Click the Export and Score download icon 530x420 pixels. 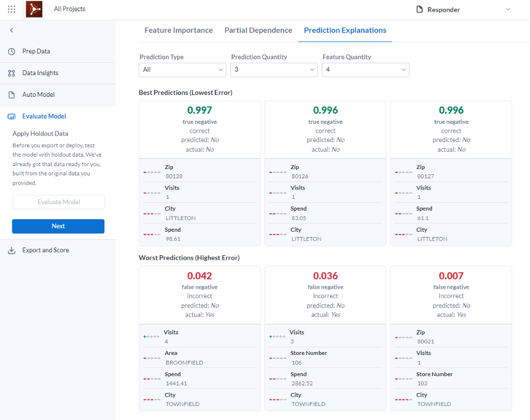click(12, 250)
